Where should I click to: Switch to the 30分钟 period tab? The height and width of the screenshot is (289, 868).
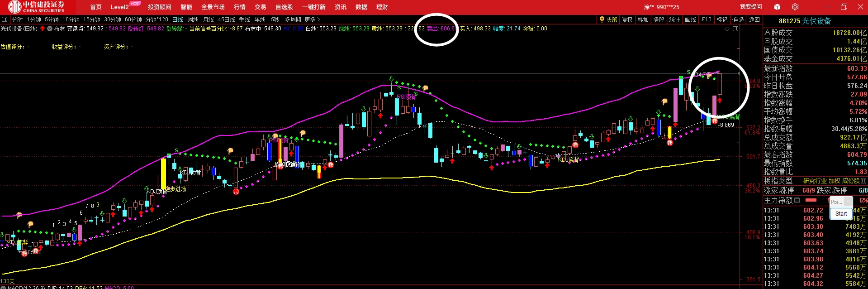pyautogui.click(x=113, y=19)
